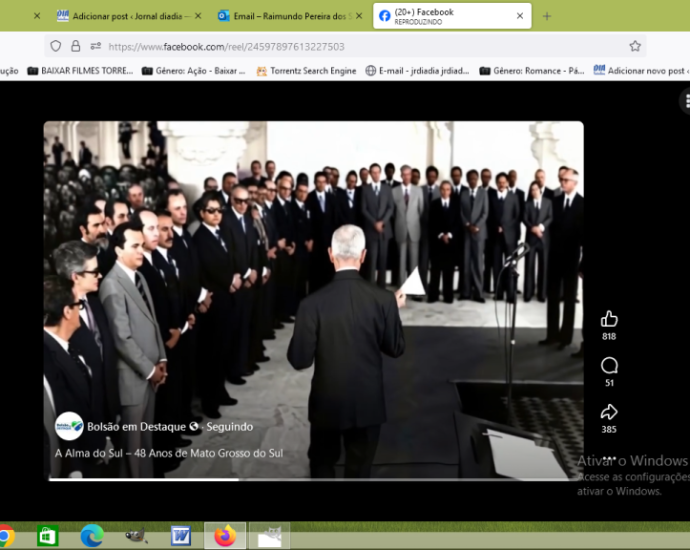The height and width of the screenshot is (550, 690).
Task: Like the reel with thumbs-up icon
Action: [x=609, y=320]
